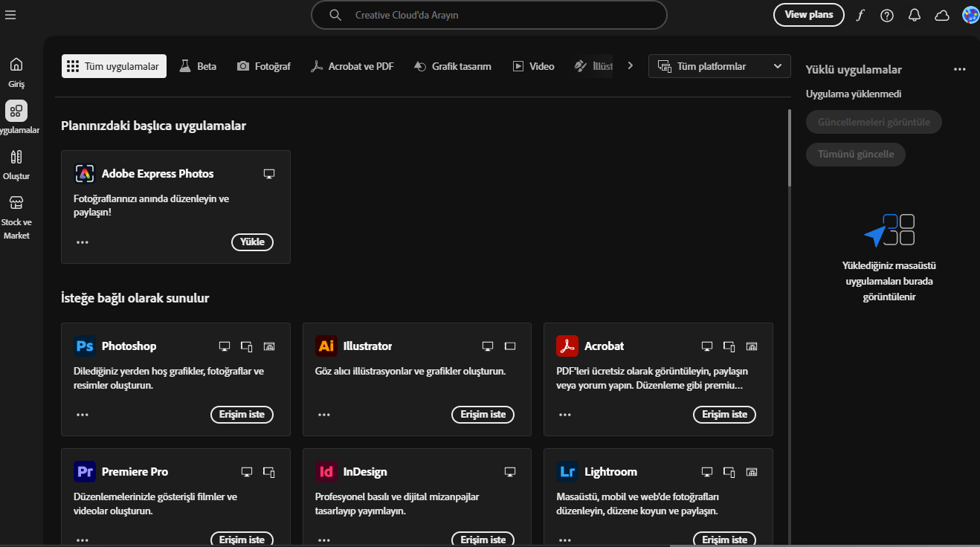Click the mobile platform icon on Acrobat card
Screen dimensions: 980x547
[729, 346]
